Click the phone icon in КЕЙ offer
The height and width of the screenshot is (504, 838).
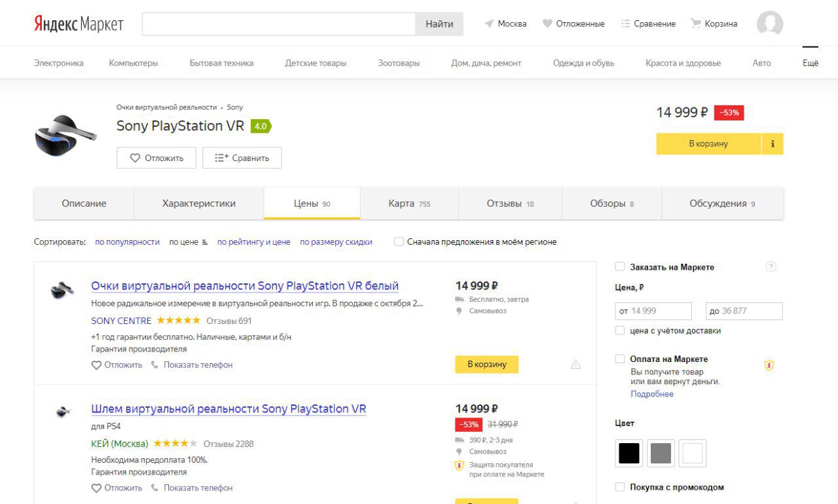pos(155,488)
